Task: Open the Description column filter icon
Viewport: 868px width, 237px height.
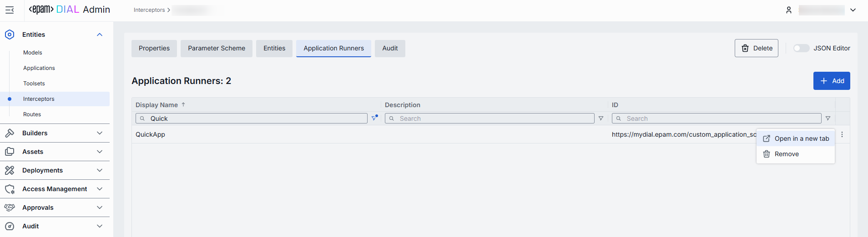Action: coord(601,118)
